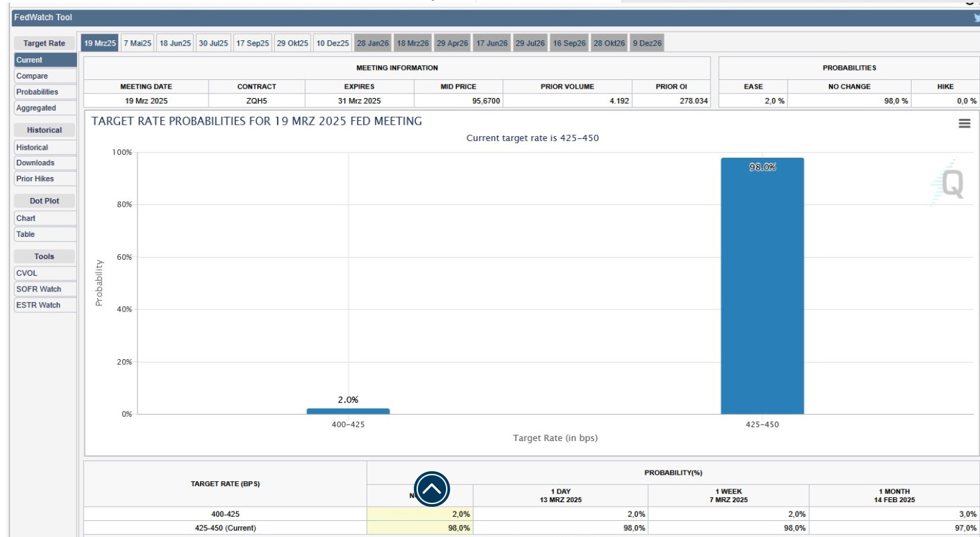The image size is (980, 537).
Task: Go to the 17 Sep25 meeting tab
Action: point(252,43)
